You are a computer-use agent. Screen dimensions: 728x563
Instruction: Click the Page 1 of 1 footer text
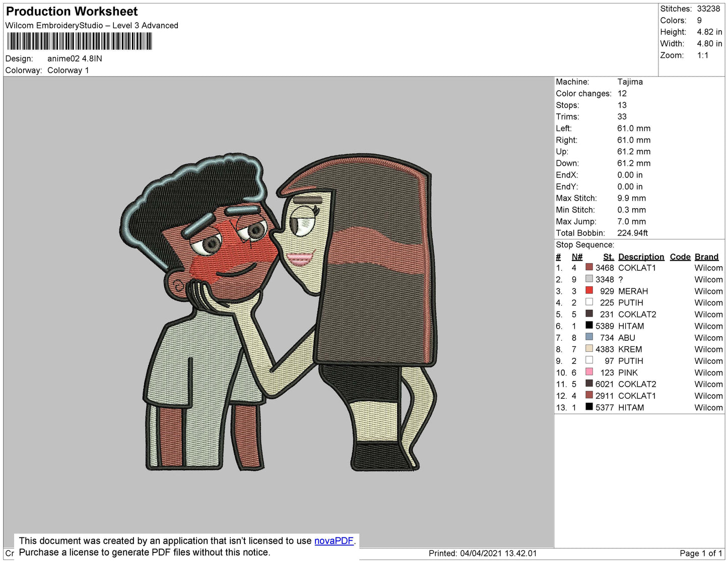(701, 553)
